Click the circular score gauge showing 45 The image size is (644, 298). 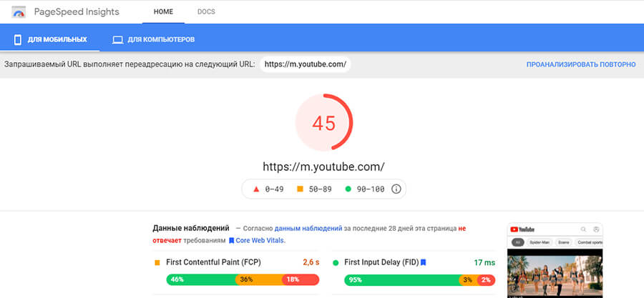click(x=323, y=123)
